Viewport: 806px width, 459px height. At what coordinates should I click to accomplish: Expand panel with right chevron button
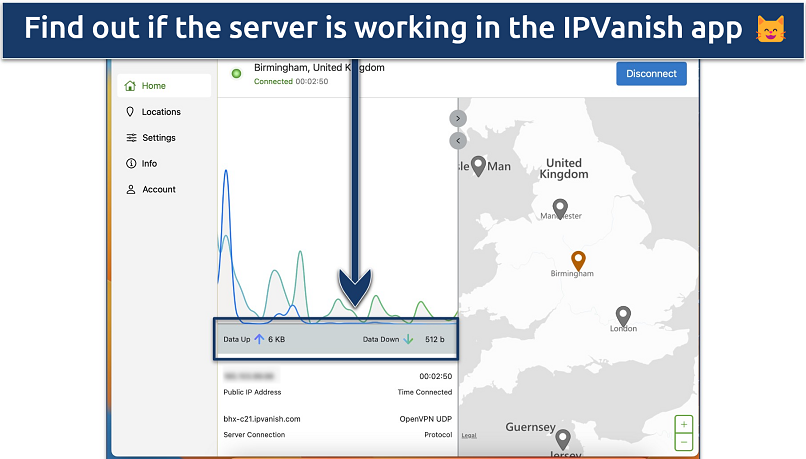[x=458, y=118]
